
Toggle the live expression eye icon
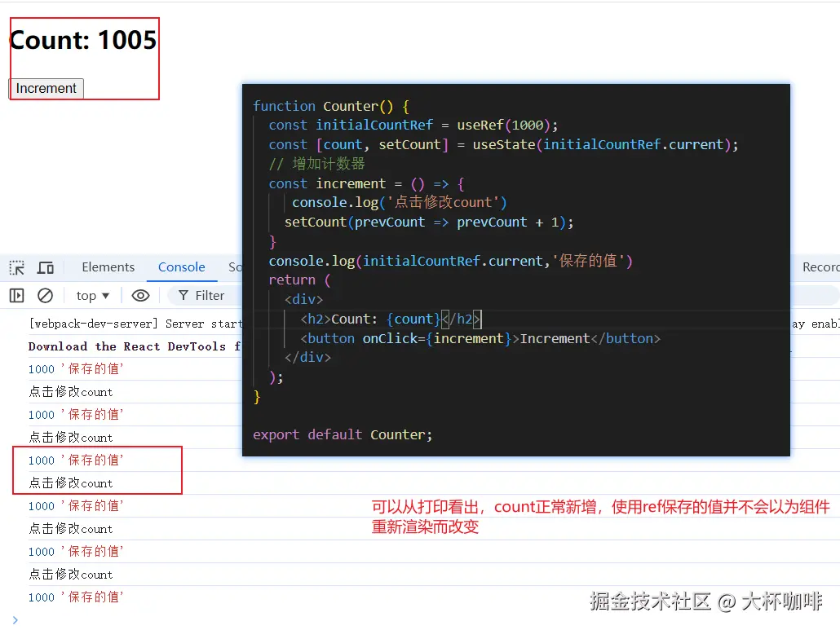click(140, 296)
